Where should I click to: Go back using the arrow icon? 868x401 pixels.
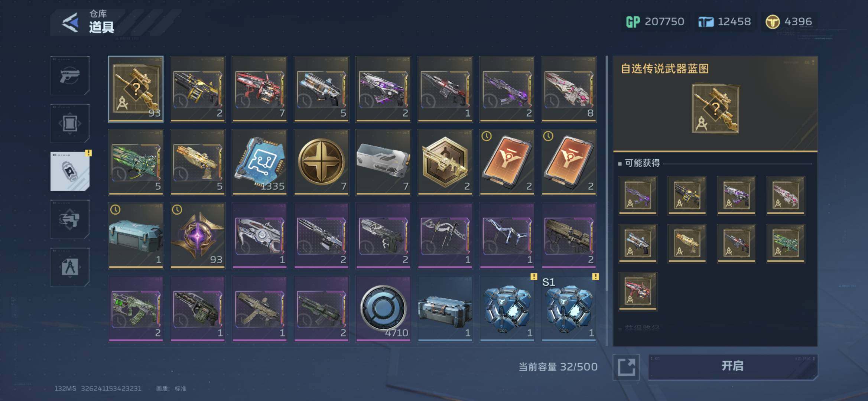click(x=70, y=22)
